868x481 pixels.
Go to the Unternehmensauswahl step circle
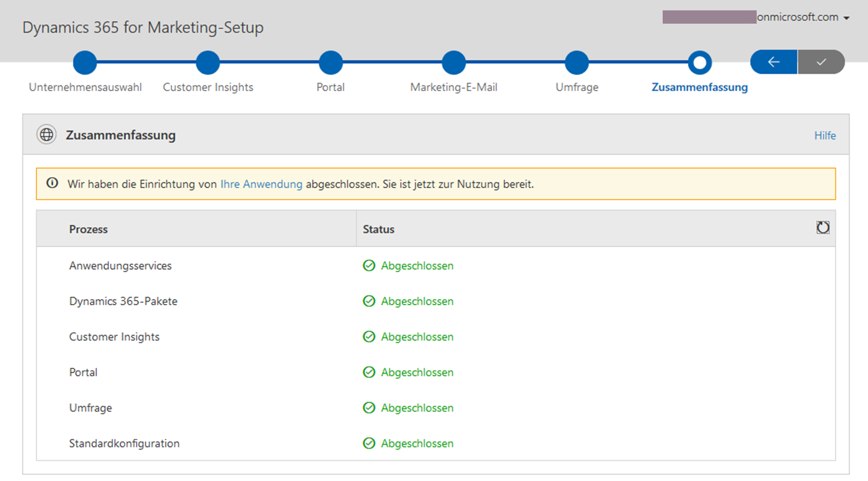pyautogui.click(x=85, y=62)
